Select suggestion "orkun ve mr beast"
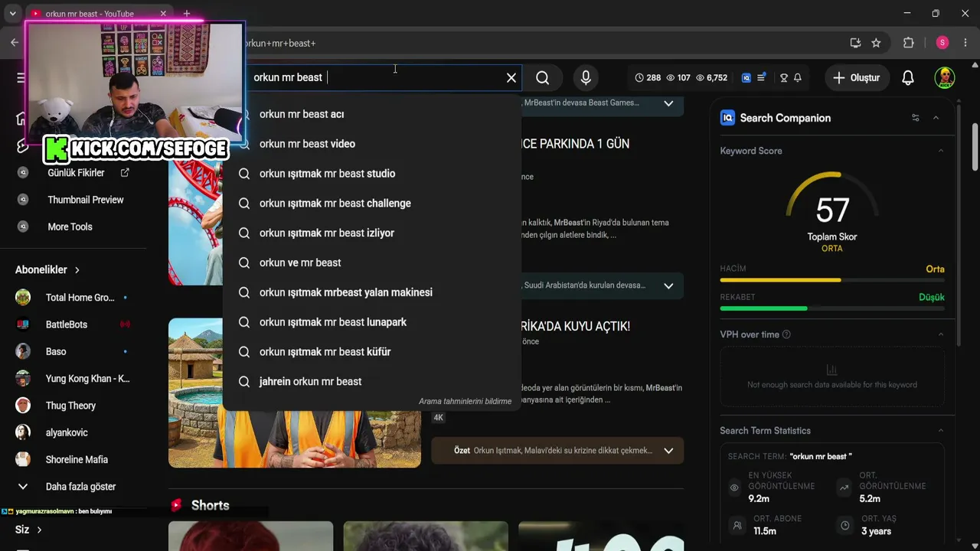This screenshot has height=551, width=980. [372, 262]
